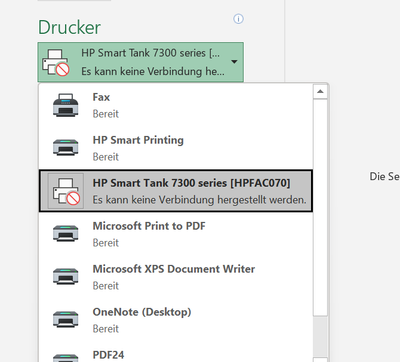Click the HP Smart Printing printer icon
This screenshot has height=362, width=400.
66,147
